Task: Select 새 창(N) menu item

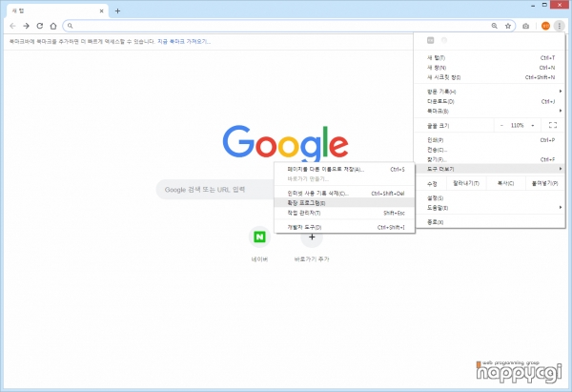Action: 490,68
